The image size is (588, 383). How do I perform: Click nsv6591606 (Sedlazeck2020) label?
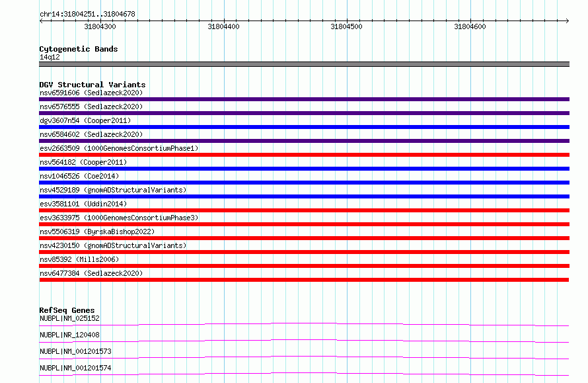pyautogui.click(x=91, y=93)
